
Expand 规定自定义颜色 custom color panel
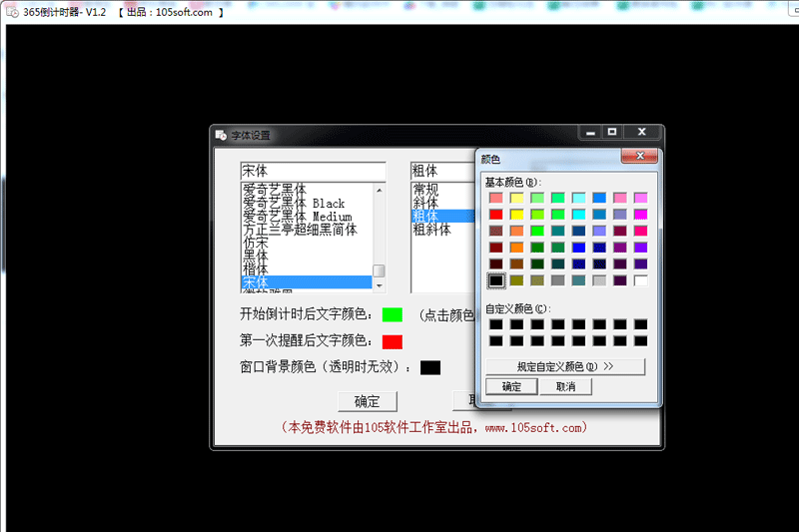coord(564,366)
